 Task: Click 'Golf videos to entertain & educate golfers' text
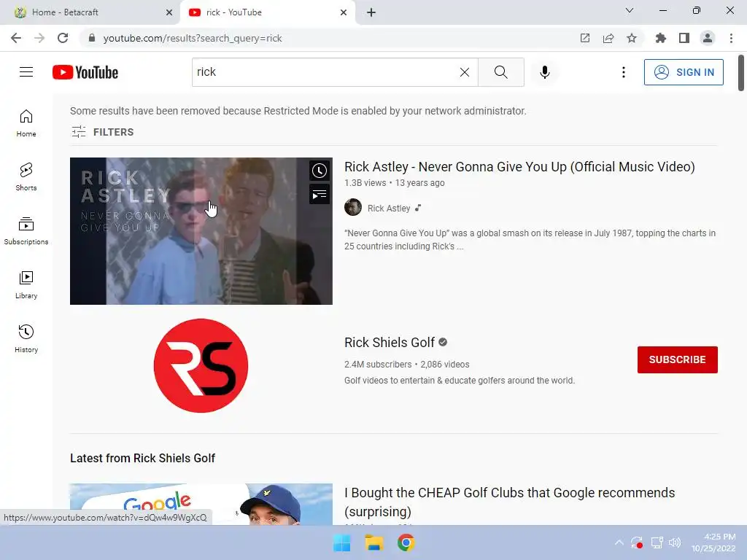460,381
